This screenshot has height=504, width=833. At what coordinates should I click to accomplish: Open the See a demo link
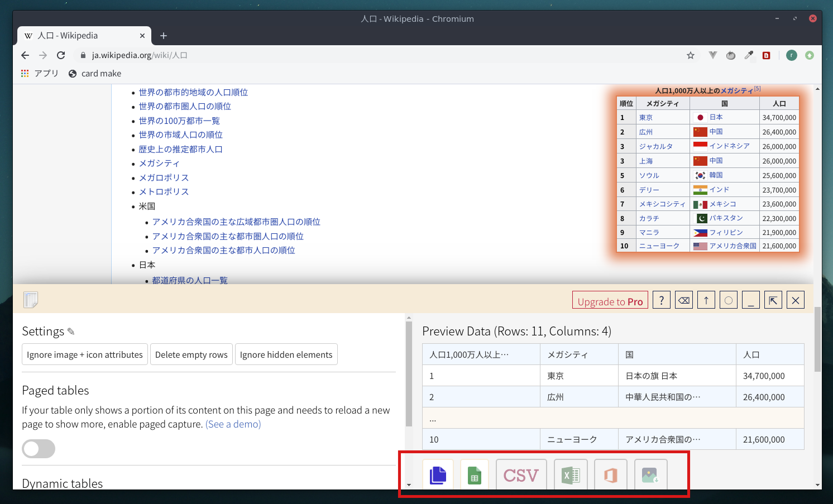[x=233, y=424]
